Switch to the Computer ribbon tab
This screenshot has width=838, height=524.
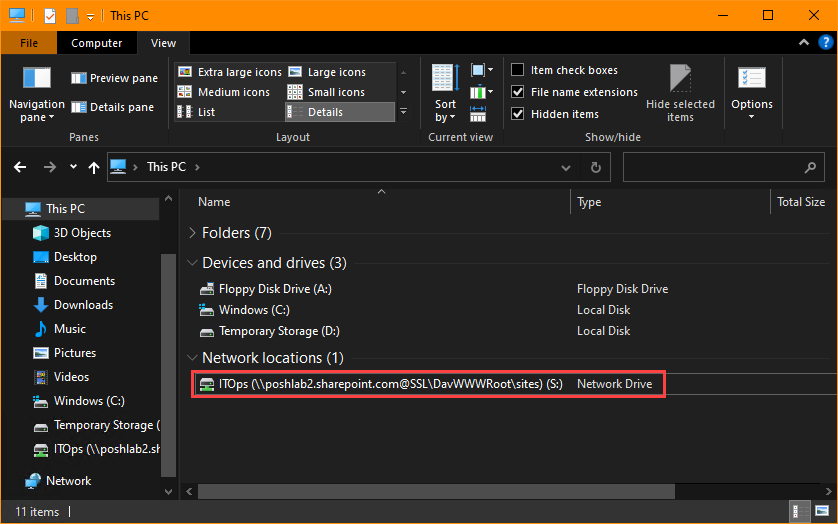point(96,43)
